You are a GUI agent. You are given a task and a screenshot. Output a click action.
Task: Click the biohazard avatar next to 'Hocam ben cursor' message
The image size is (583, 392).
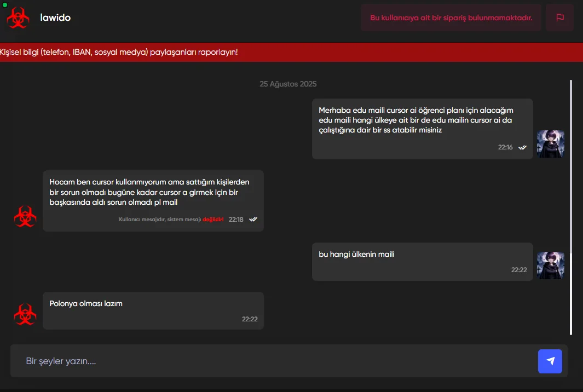tap(25, 216)
